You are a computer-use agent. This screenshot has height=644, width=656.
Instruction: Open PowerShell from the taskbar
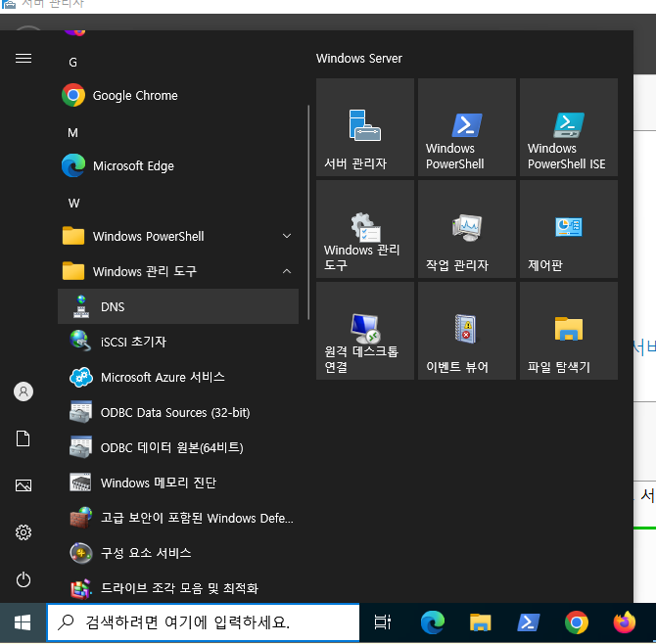(528, 622)
